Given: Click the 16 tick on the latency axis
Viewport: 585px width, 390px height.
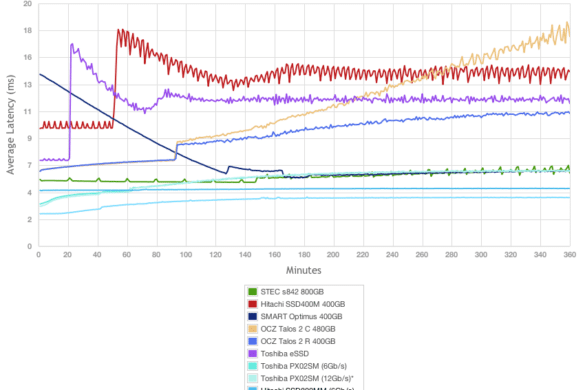Looking at the screenshot, I should 28,57.
